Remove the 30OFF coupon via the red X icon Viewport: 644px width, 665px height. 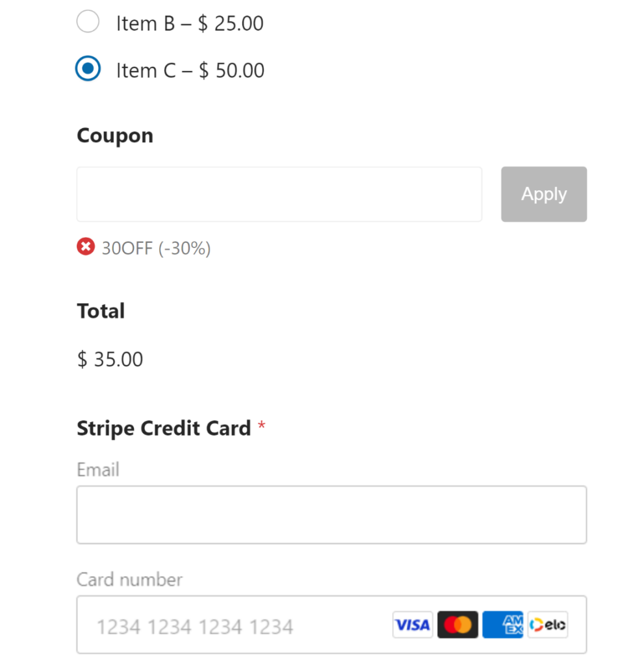click(85, 247)
